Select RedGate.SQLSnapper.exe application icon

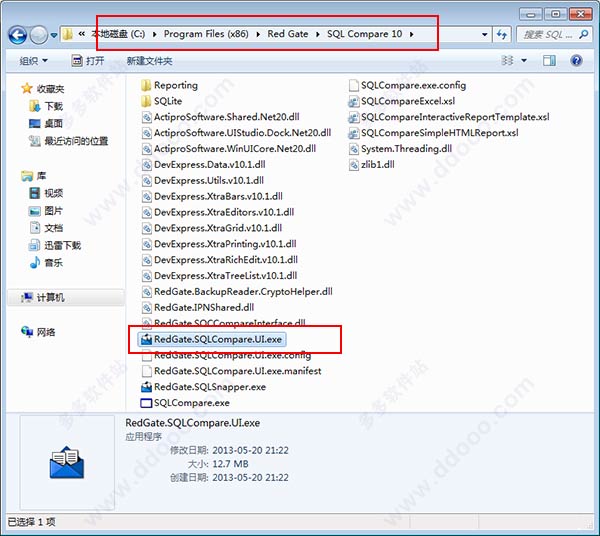point(146,387)
